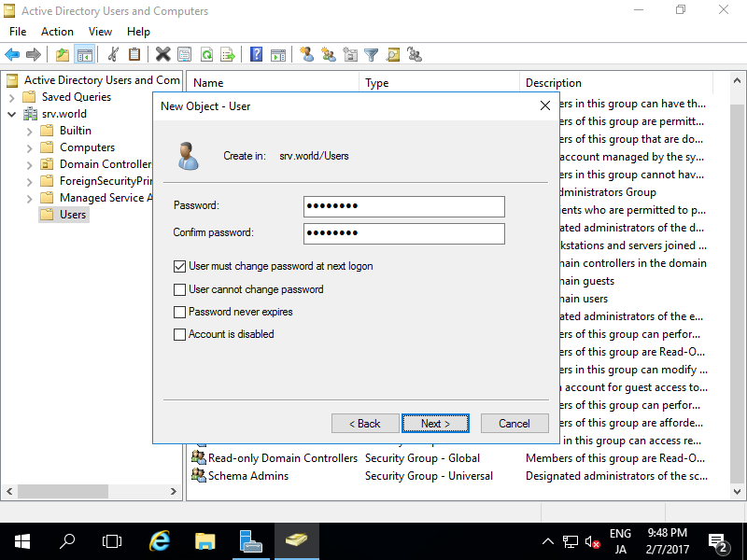Expand the Builtin container
The image size is (747, 560).
pyautogui.click(x=30, y=132)
